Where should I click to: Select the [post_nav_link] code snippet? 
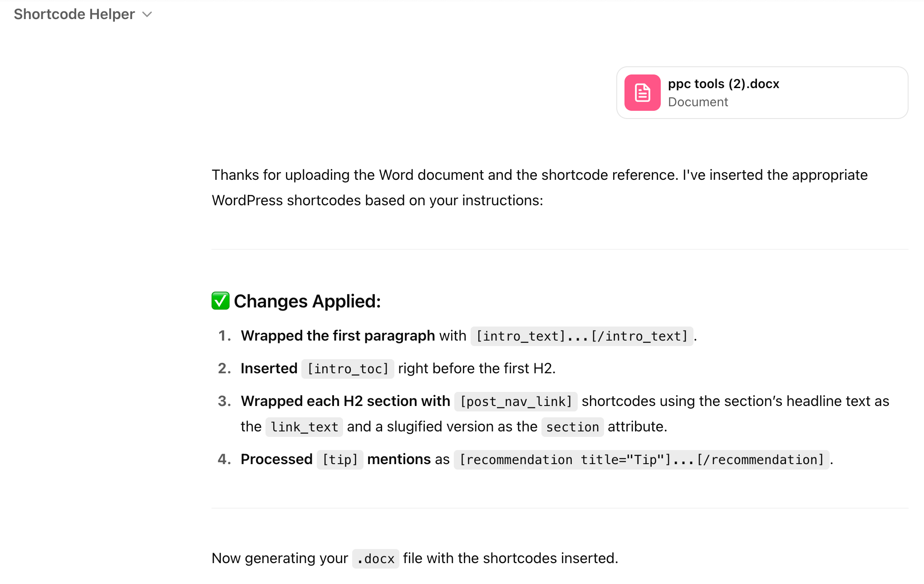(x=516, y=401)
